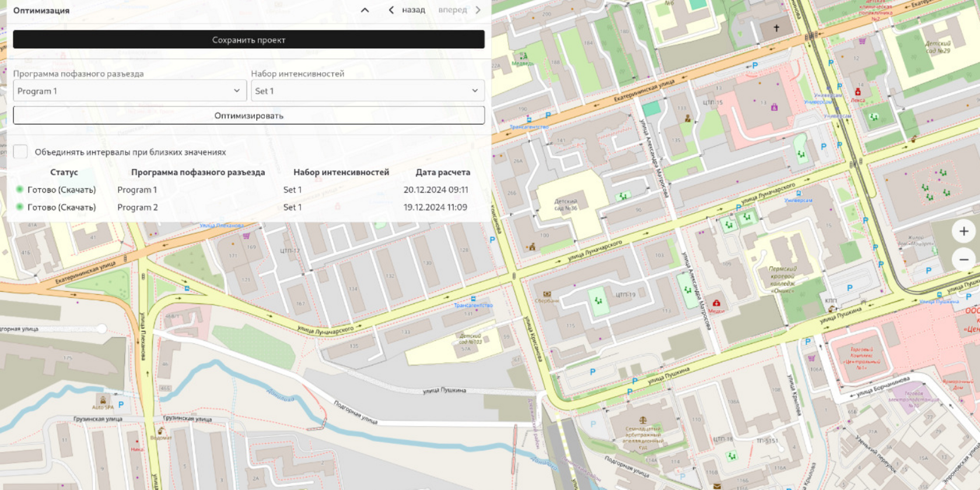
Task: Select the Статус column header
Action: [x=64, y=172]
